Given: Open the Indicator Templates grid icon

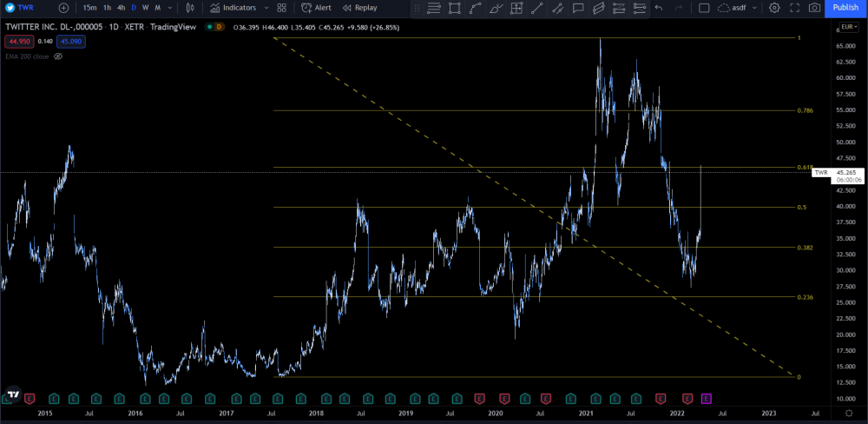Looking at the screenshot, I should tap(282, 8).
